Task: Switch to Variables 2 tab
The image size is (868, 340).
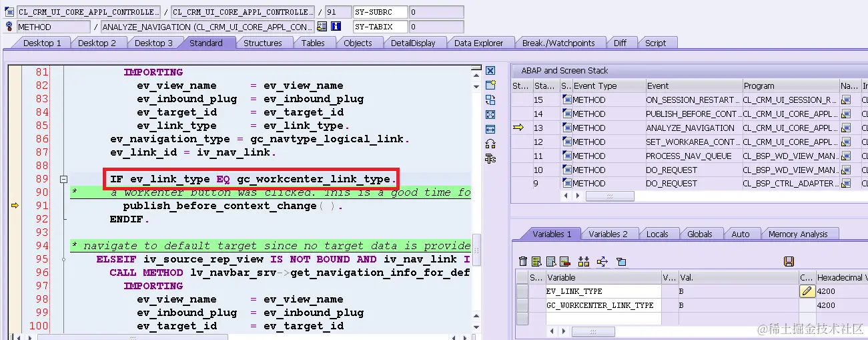Action: 608,234
